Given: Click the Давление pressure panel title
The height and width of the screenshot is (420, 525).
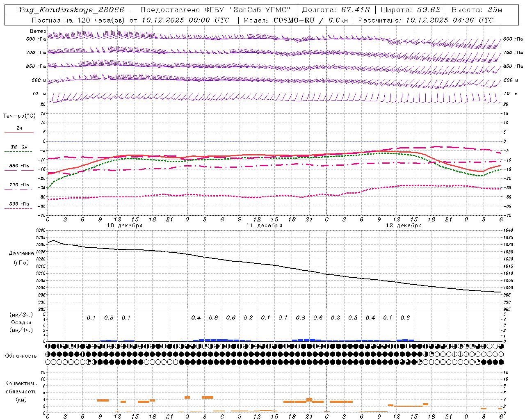Looking at the screenshot, I should click(21, 253).
